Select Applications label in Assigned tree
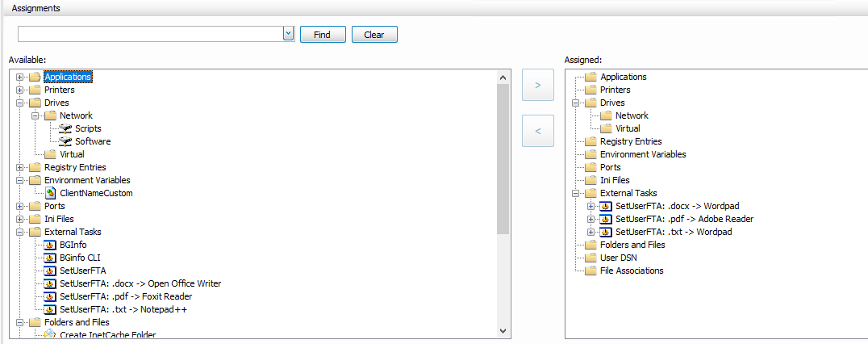The image size is (868, 344). click(624, 77)
